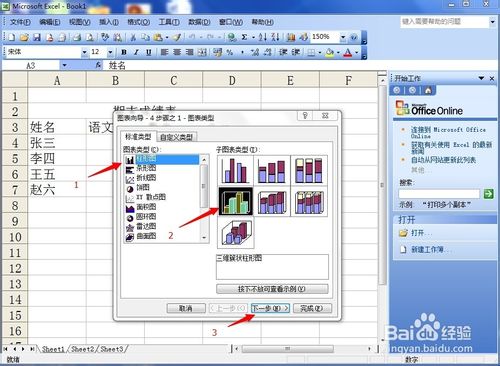This screenshot has height=366, width=500.
Task: Sort descending with the Z-A icon
Action: pos(275,37)
